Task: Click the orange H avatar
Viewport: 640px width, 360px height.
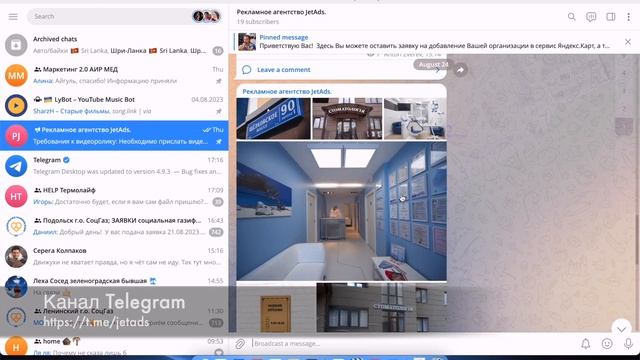Action: [x=16, y=347]
